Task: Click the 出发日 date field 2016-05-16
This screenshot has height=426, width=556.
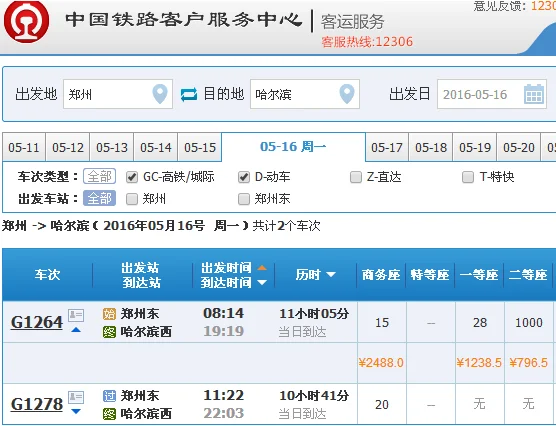Action: (x=492, y=94)
